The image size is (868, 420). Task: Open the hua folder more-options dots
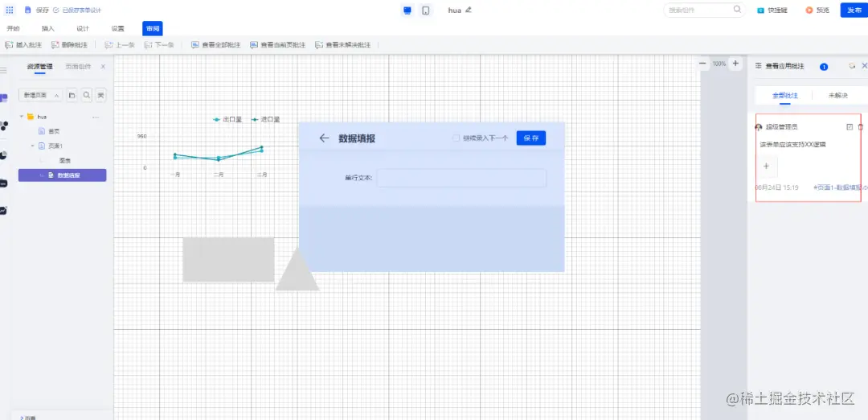tap(95, 117)
